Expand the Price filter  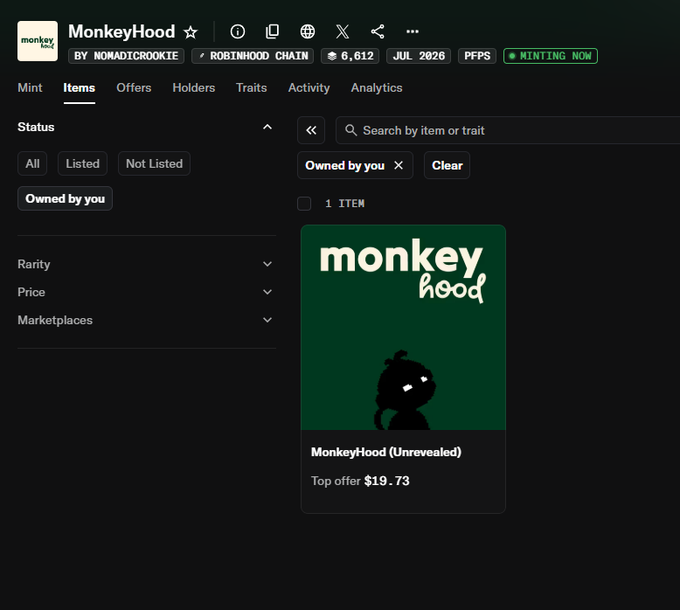coord(147,292)
